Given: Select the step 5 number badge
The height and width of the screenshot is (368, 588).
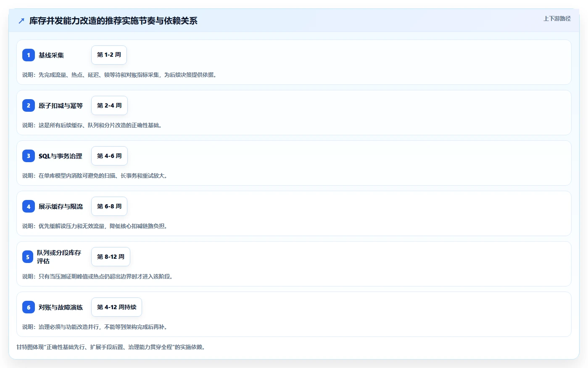Looking at the screenshot, I should (x=28, y=257).
